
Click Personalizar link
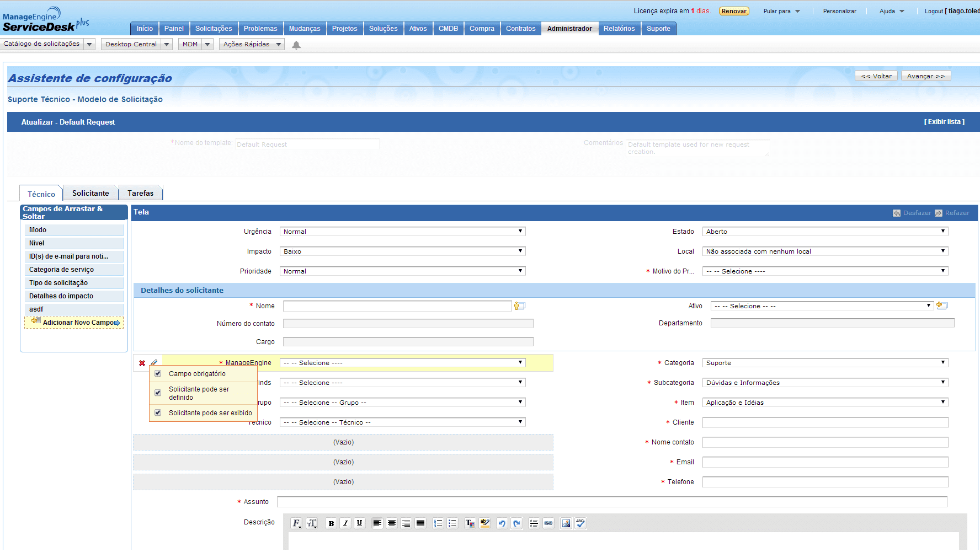click(840, 11)
